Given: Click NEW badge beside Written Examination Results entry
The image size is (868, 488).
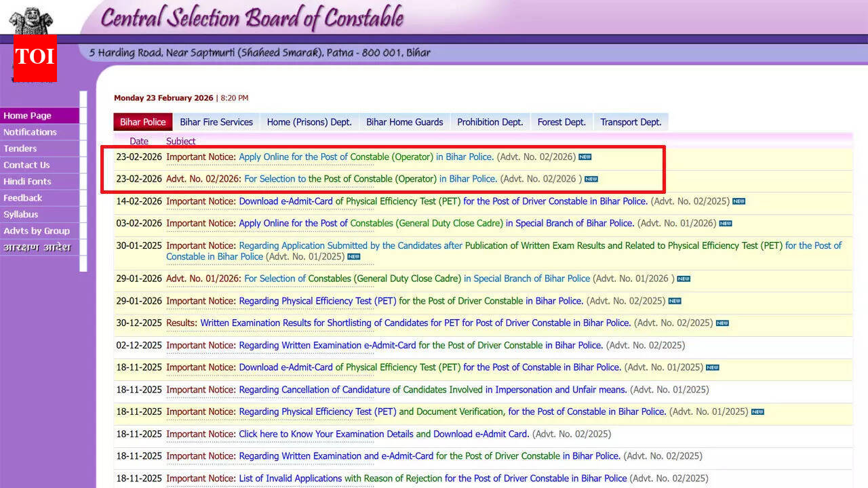Looking at the screenshot, I should click(722, 323).
